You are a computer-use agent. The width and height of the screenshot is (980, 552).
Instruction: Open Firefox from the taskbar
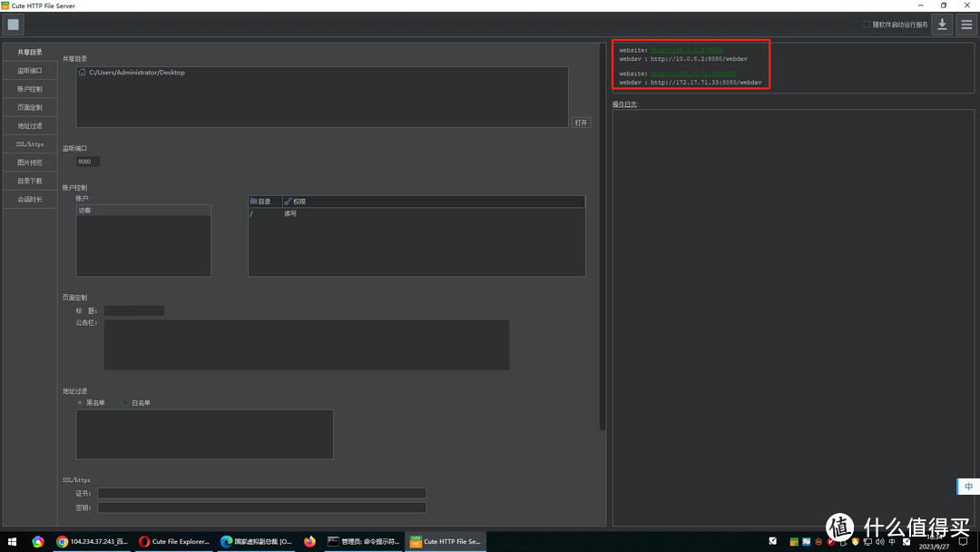309,541
